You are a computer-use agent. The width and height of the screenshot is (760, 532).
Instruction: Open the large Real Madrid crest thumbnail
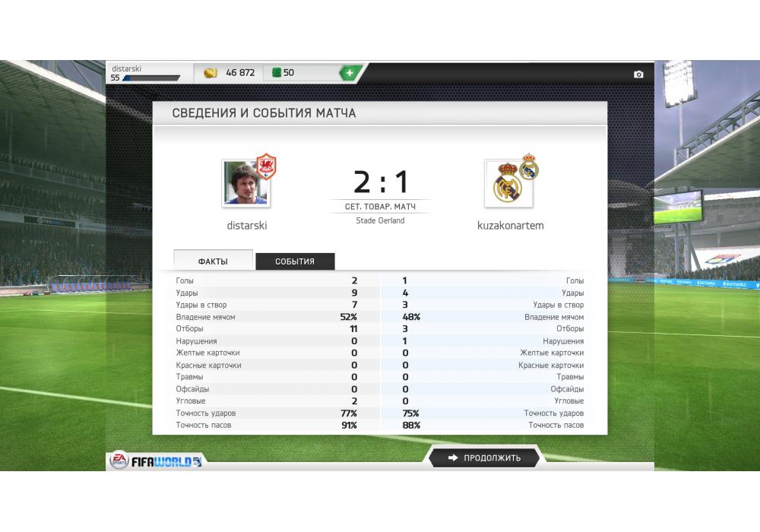point(508,184)
